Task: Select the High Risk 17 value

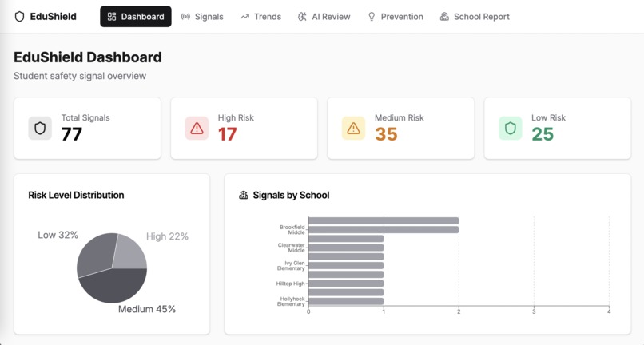Action: pyautogui.click(x=227, y=134)
